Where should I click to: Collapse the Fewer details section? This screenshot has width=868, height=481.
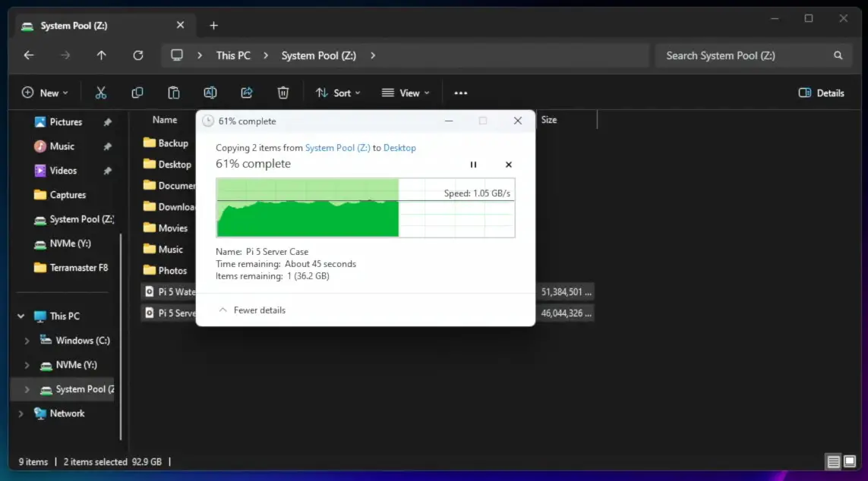click(252, 310)
